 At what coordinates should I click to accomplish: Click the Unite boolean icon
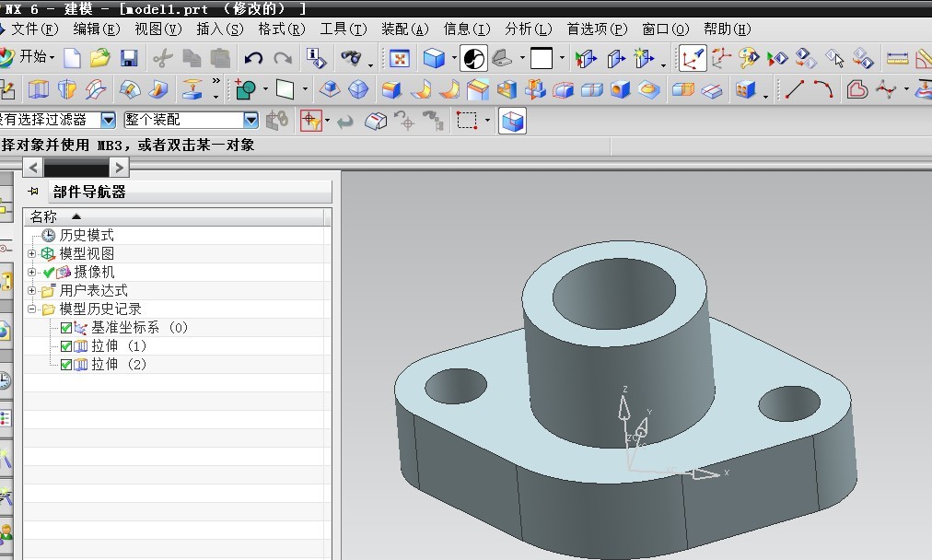coord(246,89)
